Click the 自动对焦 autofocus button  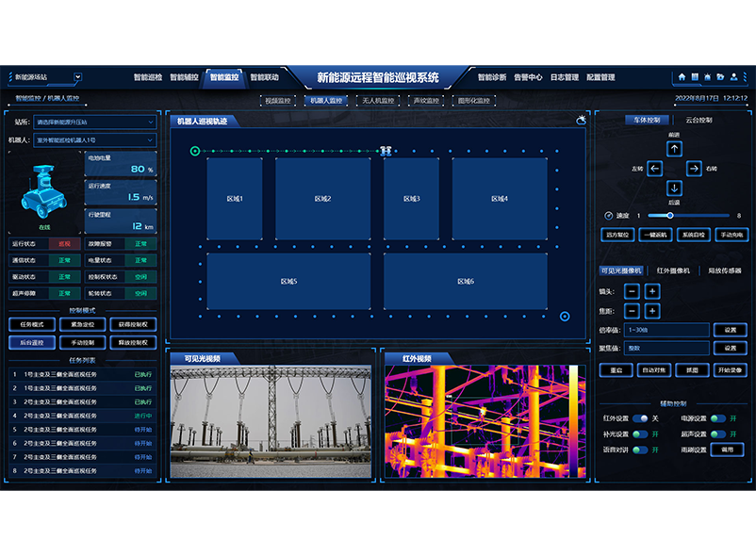pyautogui.click(x=653, y=369)
